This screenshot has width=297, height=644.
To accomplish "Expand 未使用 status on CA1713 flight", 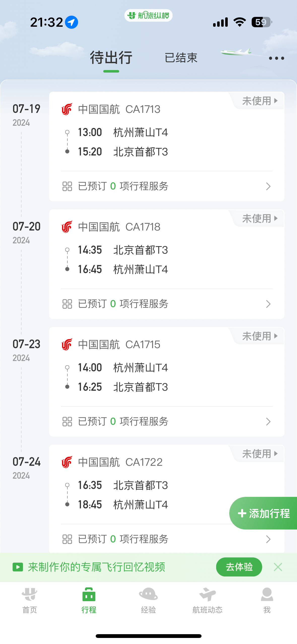I will pos(259,101).
